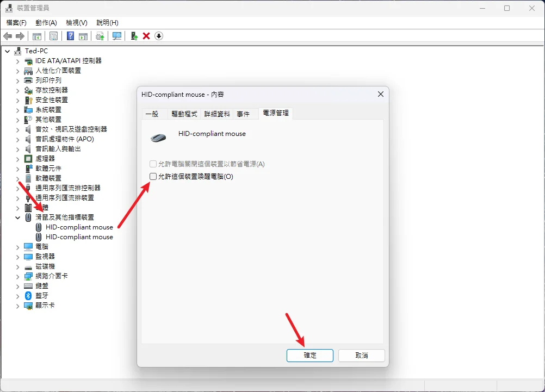
Task: Click the Scan for hardware changes icon
Action: click(116, 36)
